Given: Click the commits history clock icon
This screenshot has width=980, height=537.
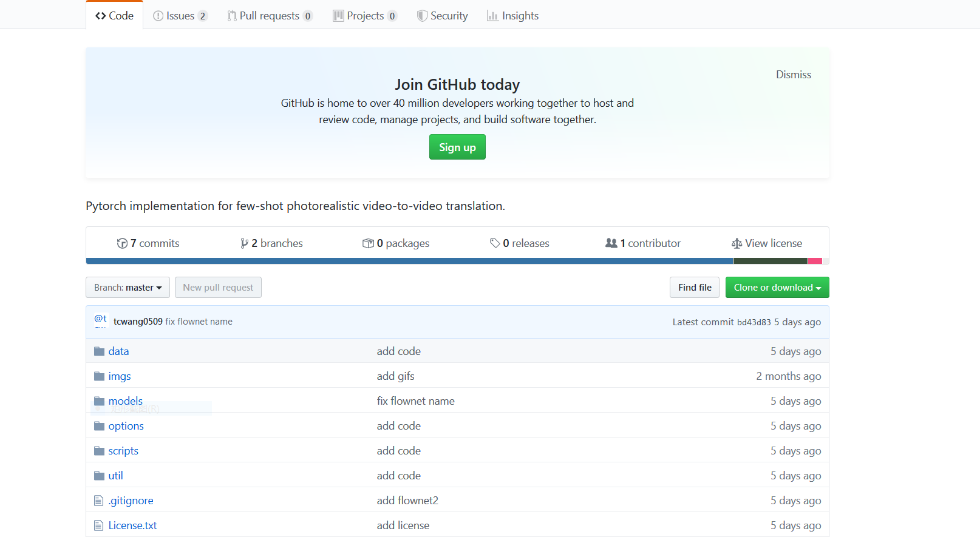Looking at the screenshot, I should click(122, 243).
